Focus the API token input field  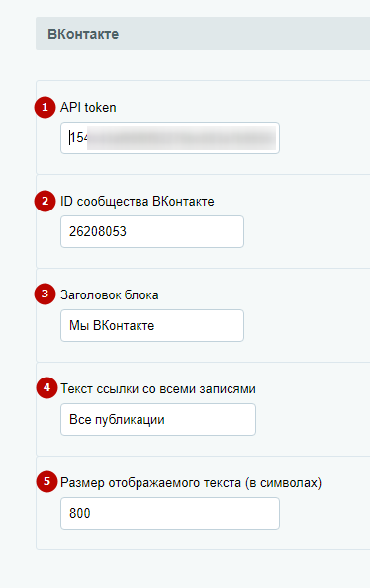tap(170, 137)
